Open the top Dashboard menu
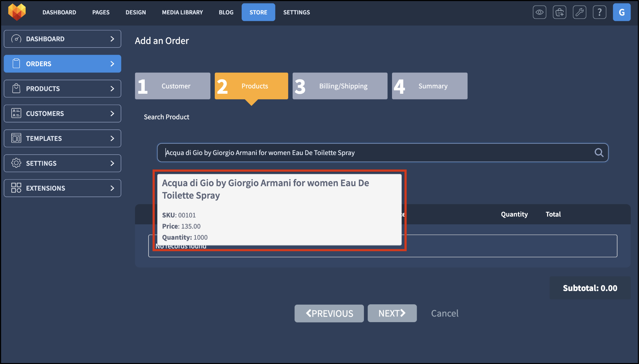 [x=59, y=12]
